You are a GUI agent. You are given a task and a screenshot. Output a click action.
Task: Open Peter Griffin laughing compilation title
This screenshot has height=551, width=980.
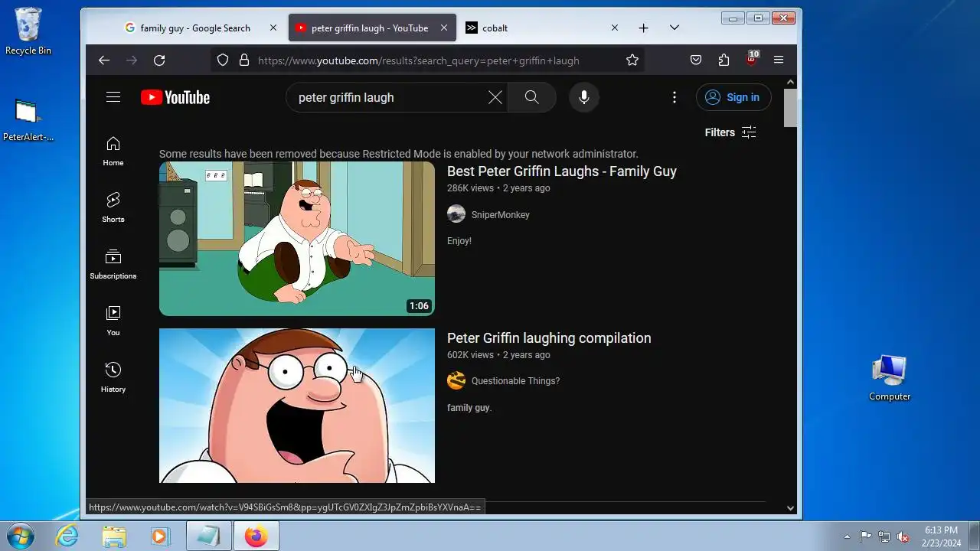[x=549, y=338]
